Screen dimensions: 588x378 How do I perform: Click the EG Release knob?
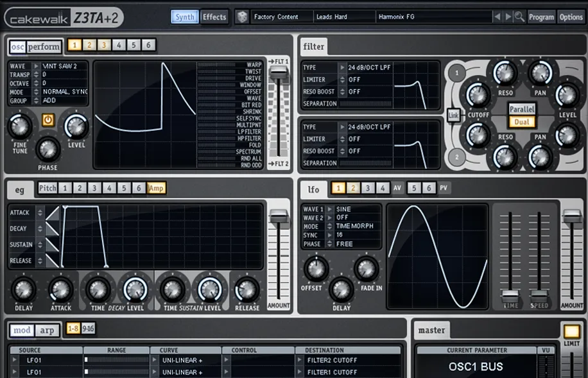(246, 289)
